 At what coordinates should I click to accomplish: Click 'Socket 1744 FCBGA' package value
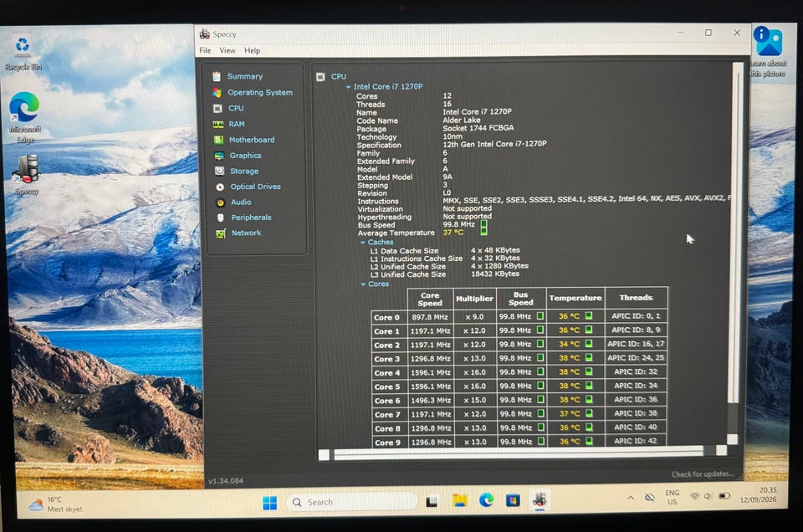point(478,127)
